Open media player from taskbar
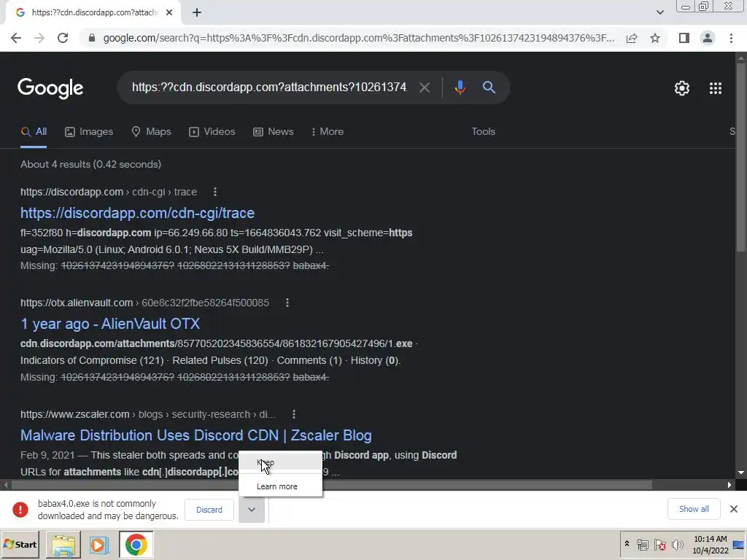747x560 pixels. [x=99, y=545]
